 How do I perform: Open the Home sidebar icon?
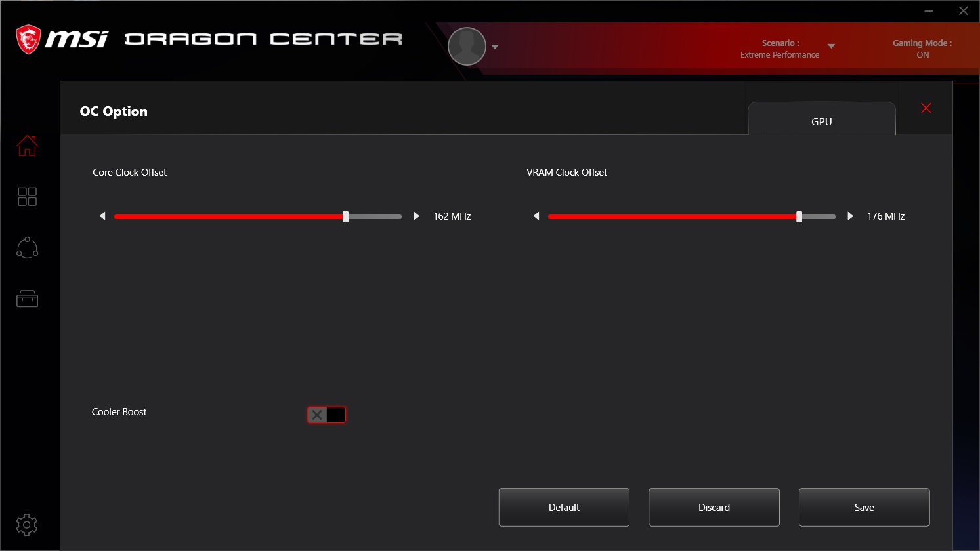27,146
